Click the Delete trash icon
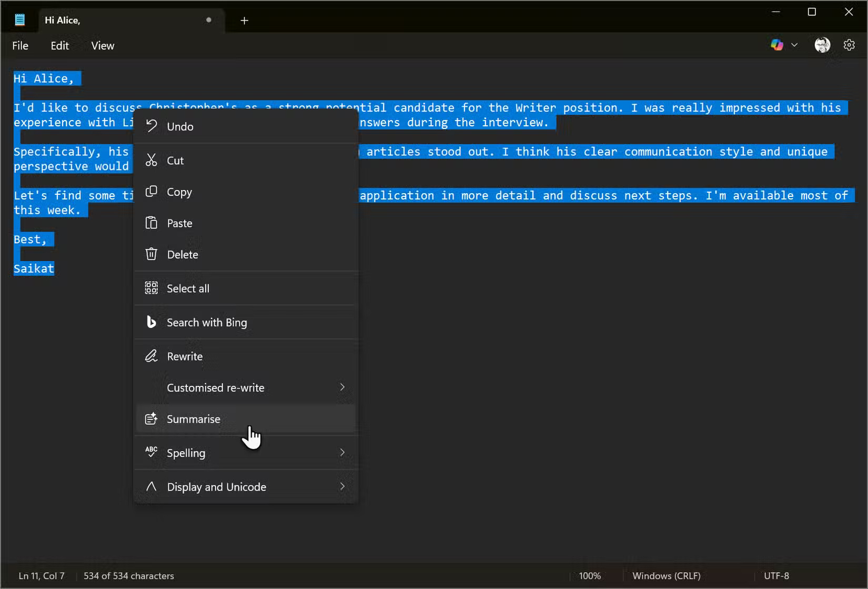The height and width of the screenshot is (589, 868). pos(152,254)
